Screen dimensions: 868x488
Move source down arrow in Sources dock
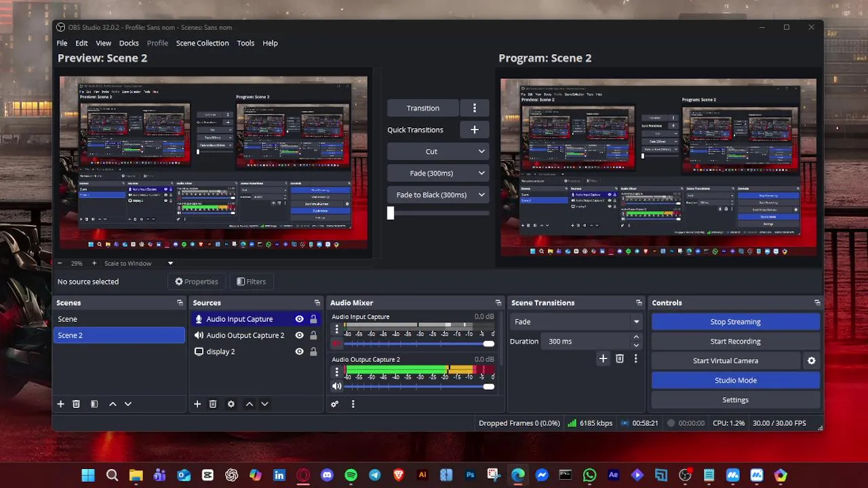coord(264,404)
